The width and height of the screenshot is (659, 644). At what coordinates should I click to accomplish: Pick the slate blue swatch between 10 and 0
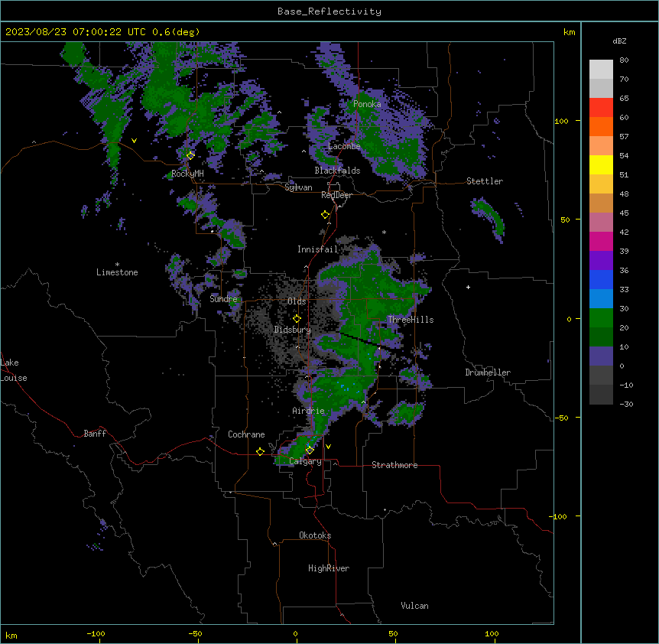pyautogui.click(x=601, y=356)
